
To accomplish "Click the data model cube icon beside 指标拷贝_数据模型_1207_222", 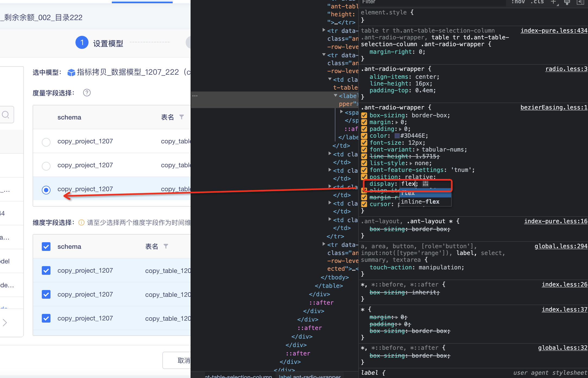I will [71, 72].
